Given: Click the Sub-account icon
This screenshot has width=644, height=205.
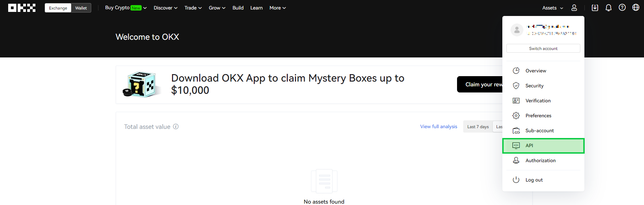Looking at the screenshot, I should click(x=516, y=131).
